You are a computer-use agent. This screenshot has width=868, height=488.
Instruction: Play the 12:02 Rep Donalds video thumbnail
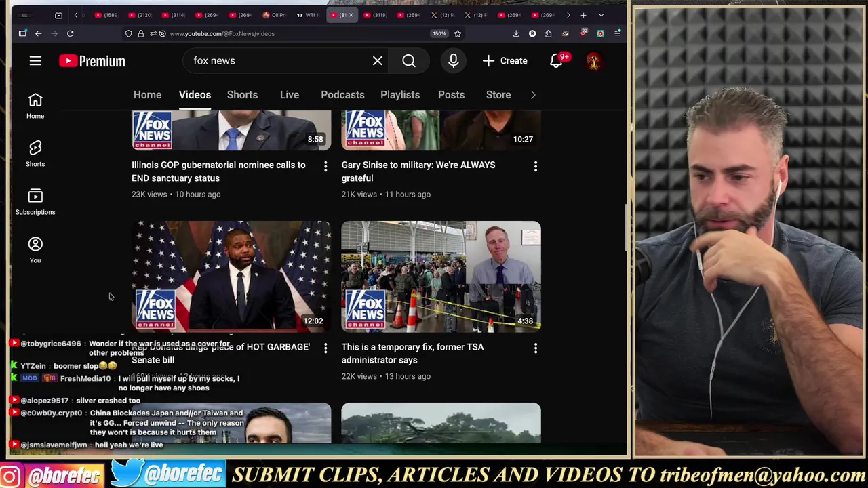click(x=231, y=277)
